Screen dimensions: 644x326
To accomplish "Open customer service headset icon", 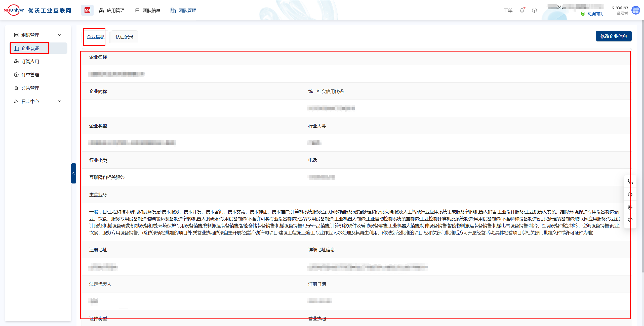I will coord(630,195).
